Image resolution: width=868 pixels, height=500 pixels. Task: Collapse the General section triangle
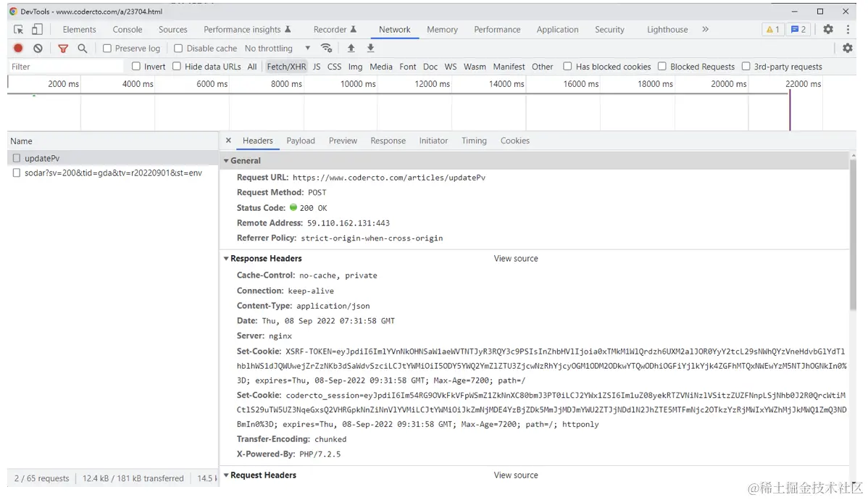pyautogui.click(x=226, y=161)
